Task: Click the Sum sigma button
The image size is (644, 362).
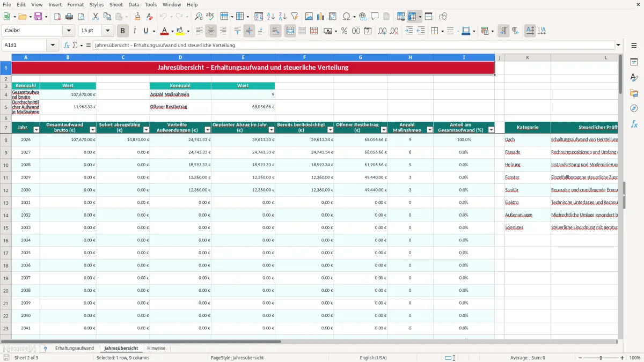Action: 75,46
